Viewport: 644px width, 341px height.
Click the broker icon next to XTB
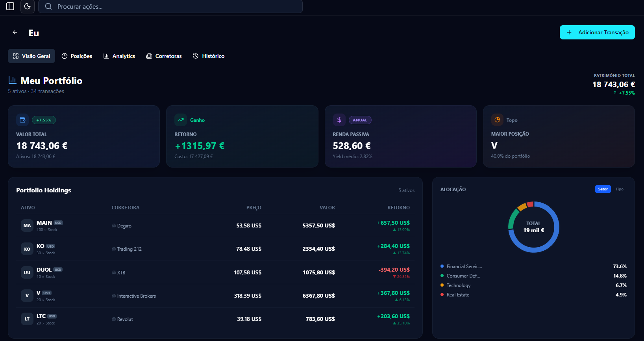(x=114, y=272)
